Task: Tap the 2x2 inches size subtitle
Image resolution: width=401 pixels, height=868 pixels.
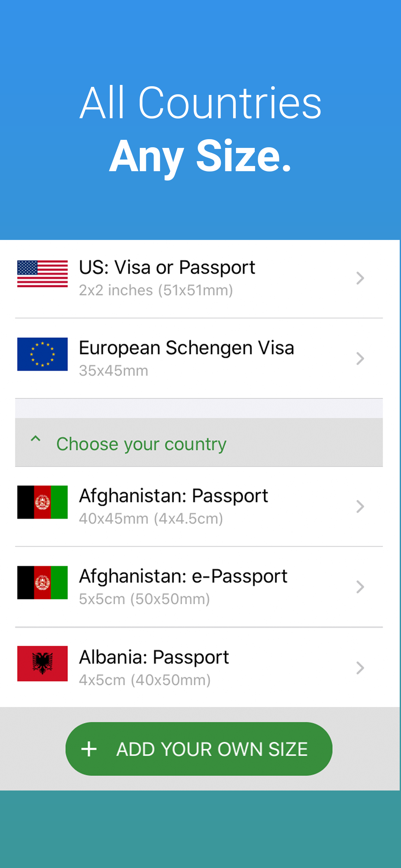Action: [x=156, y=290]
